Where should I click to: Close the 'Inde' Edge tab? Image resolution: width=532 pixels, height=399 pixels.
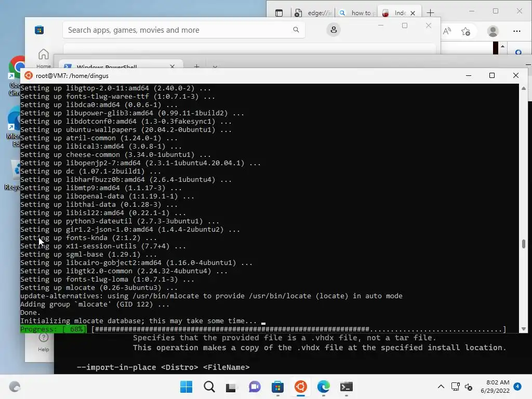(x=413, y=13)
